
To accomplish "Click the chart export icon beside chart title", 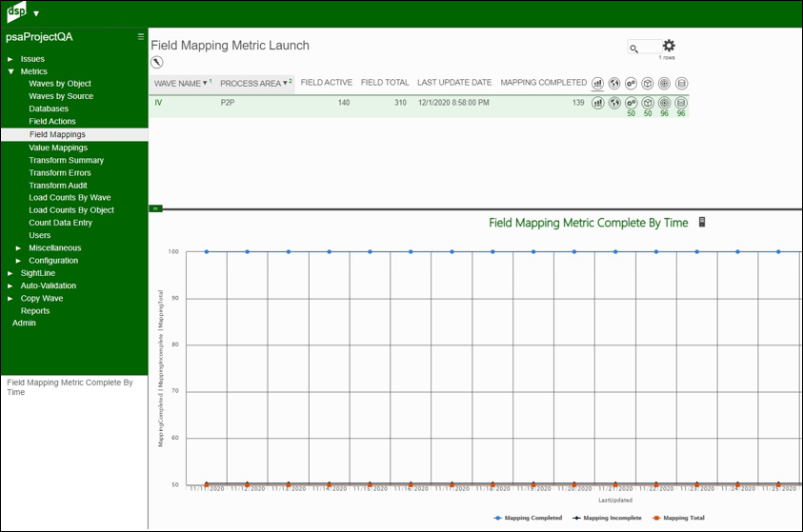I will (702, 222).
